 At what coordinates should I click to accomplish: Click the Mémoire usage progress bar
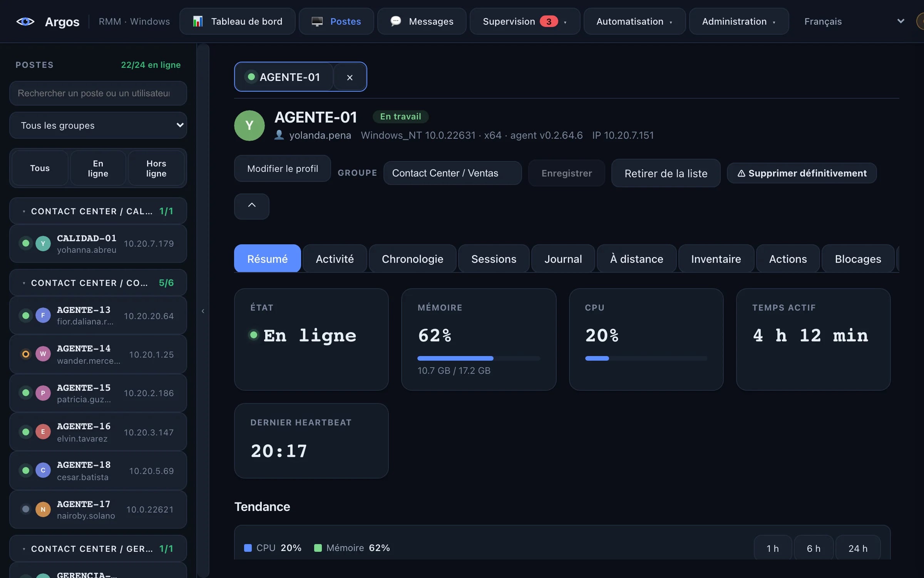tap(479, 358)
